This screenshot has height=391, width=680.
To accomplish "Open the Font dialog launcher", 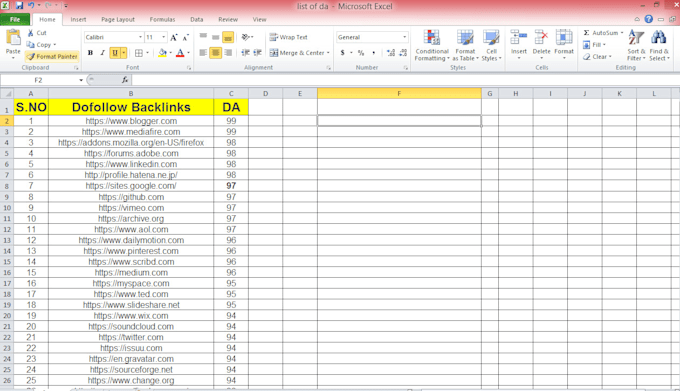I will coord(189,68).
